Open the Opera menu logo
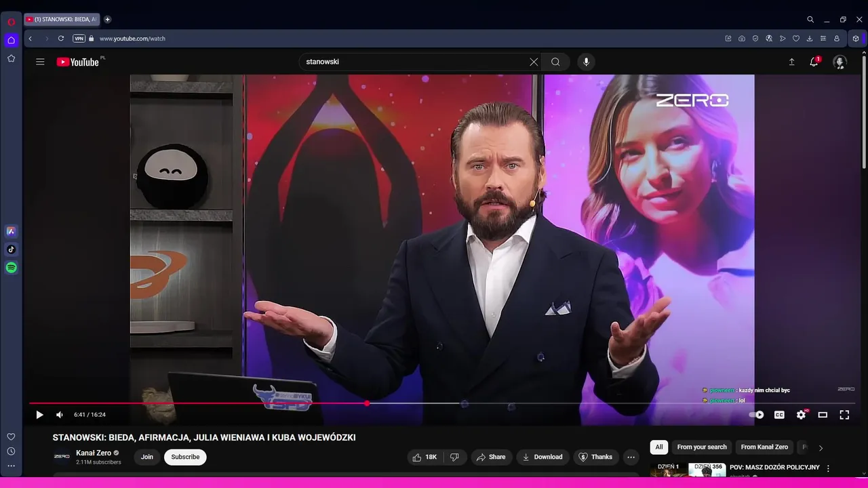The image size is (868, 488). [x=11, y=22]
